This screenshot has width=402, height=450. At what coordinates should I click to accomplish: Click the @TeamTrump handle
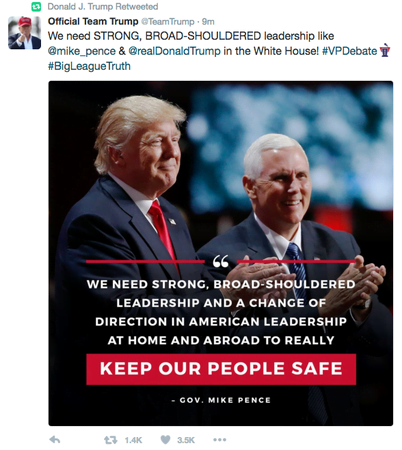(168, 22)
